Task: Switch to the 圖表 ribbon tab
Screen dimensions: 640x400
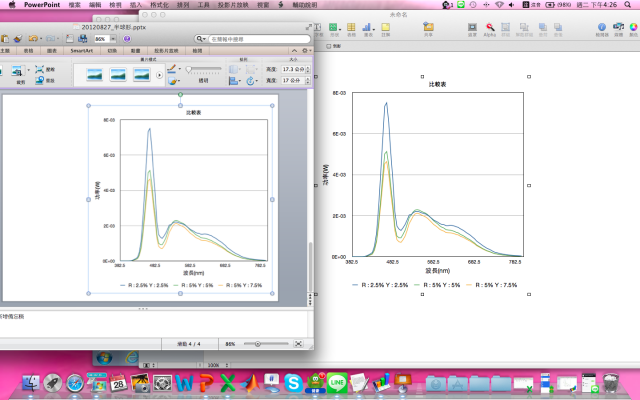Action: tap(52, 51)
